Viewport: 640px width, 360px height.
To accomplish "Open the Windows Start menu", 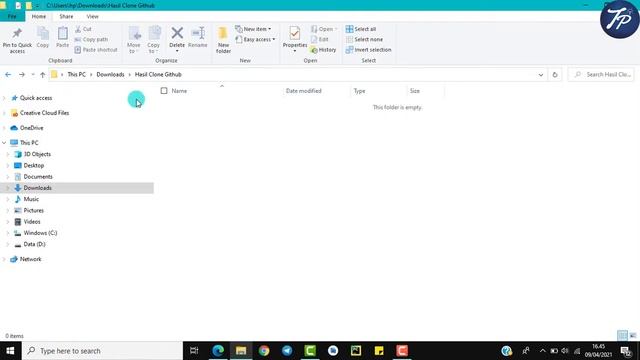I will [11, 351].
